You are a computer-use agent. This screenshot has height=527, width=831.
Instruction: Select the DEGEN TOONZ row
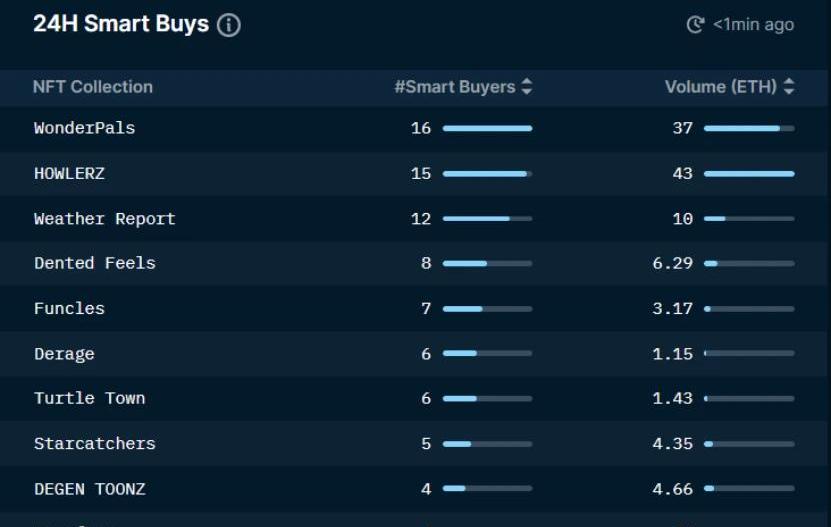416,489
